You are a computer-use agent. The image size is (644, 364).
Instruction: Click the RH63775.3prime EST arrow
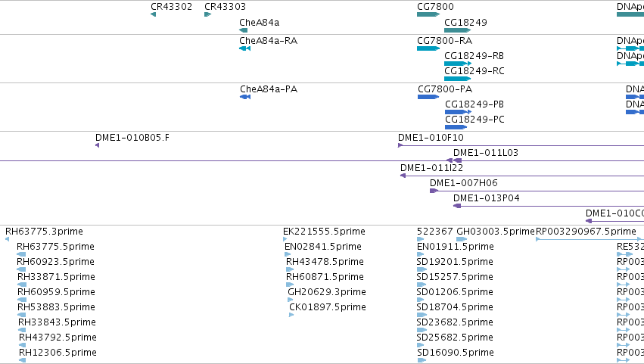7,240
